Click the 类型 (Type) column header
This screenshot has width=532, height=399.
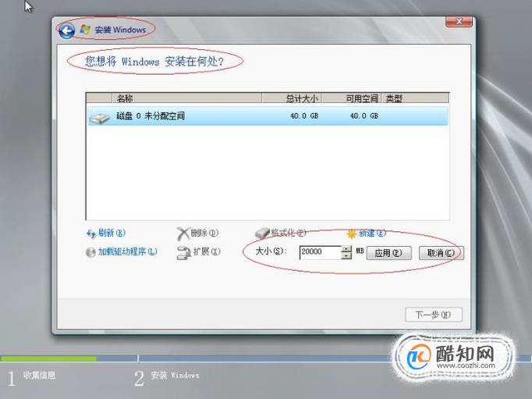coord(415,98)
